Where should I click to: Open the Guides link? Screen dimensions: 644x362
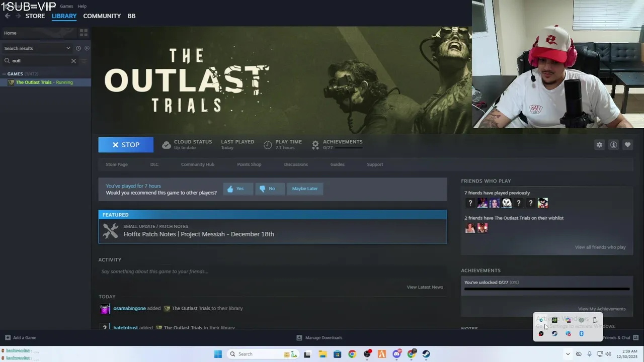pyautogui.click(x=337, y=164)
